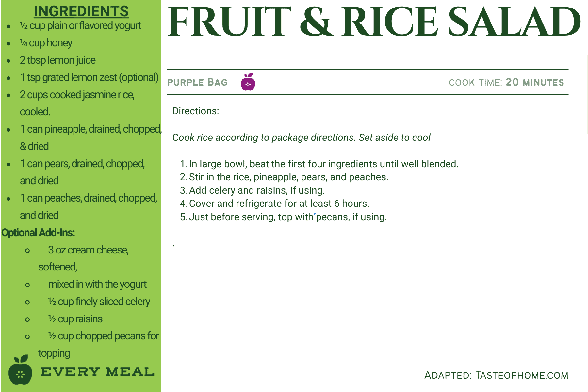
Task: Select the Ingredients heading
Action: tap(81, 11)
